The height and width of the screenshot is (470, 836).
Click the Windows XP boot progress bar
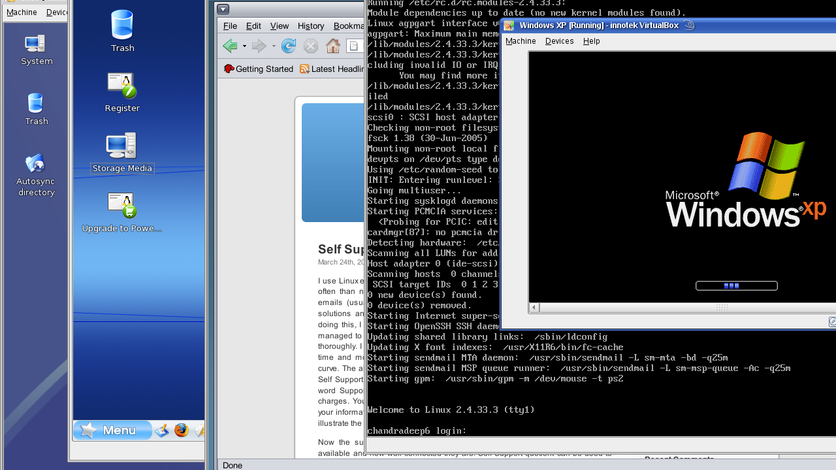point(736,286)
